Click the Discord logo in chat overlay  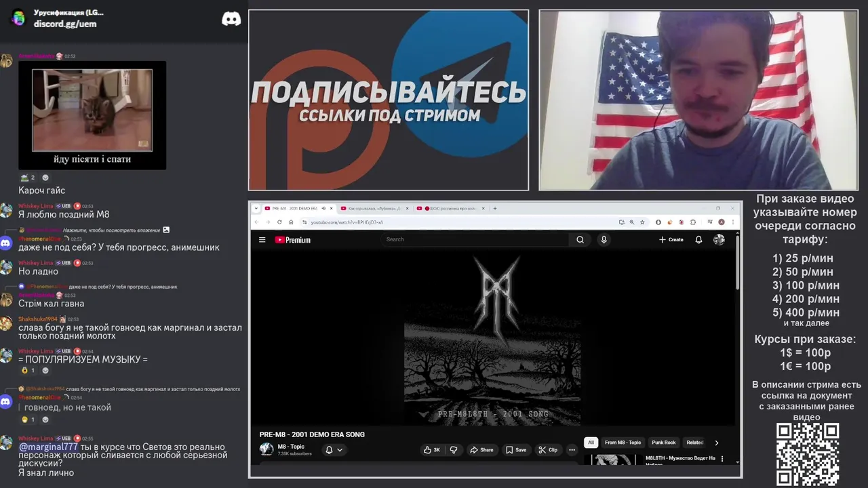(231, 19)
